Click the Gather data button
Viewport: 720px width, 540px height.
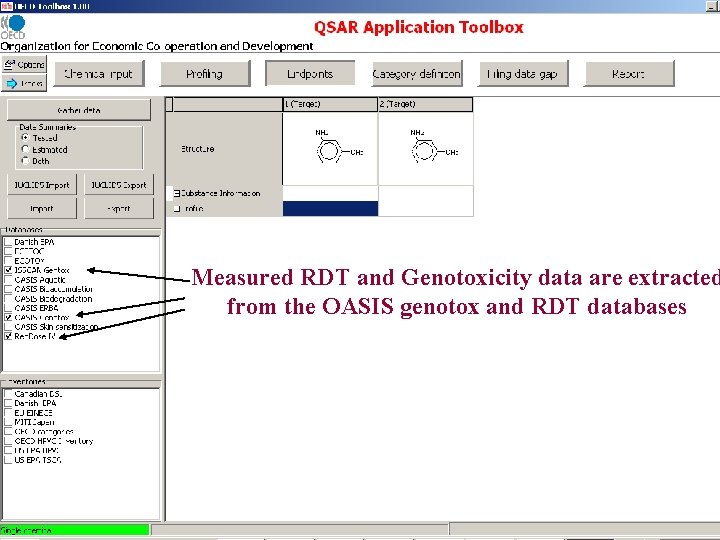point(79,110)
